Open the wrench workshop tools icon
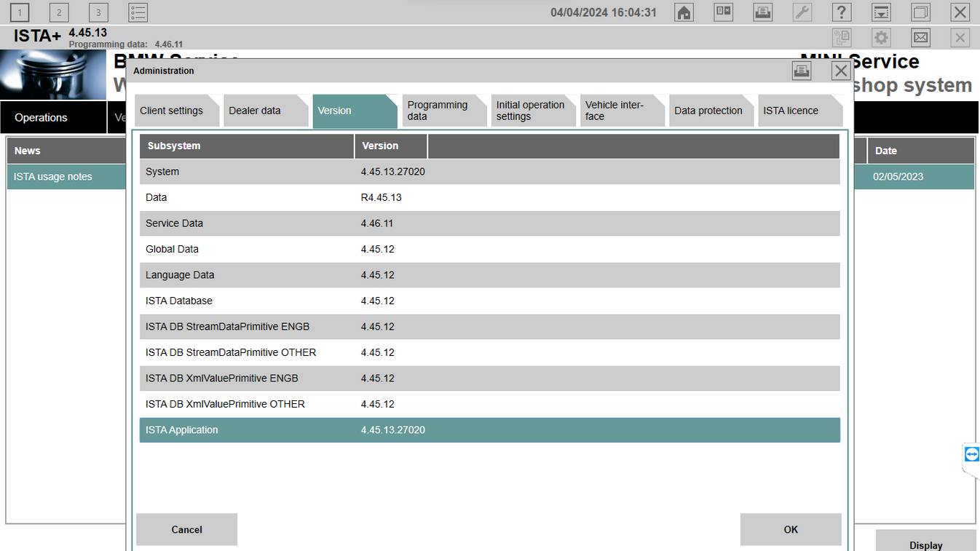This screenshot has height=551, width=980. 802,12
